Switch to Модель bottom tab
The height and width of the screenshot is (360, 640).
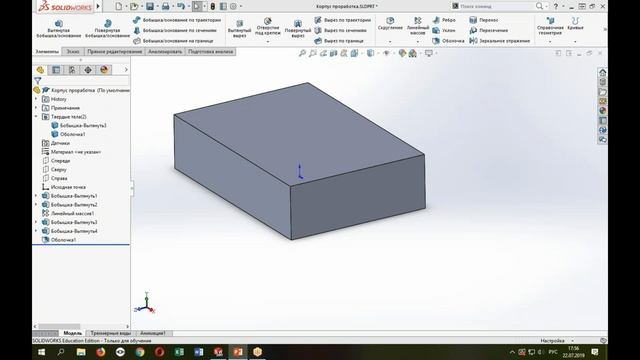73,333
